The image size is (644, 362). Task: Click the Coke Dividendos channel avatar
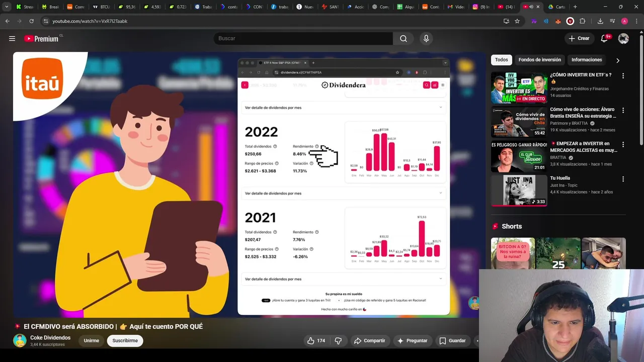(x=20, y=340)
